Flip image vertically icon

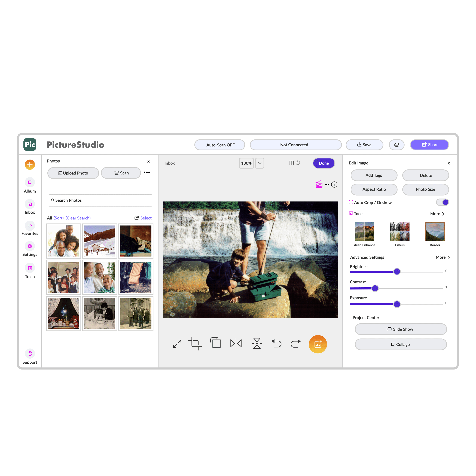click(257, 343)
